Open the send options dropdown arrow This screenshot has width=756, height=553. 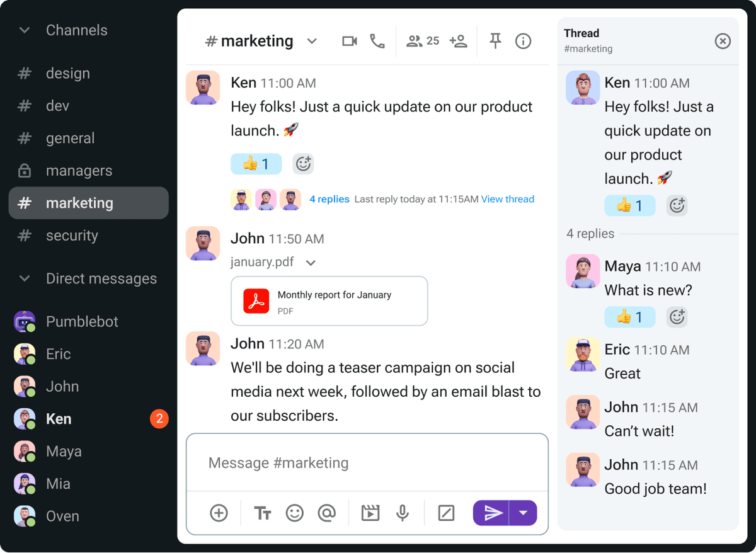click(x=523, y=513)
